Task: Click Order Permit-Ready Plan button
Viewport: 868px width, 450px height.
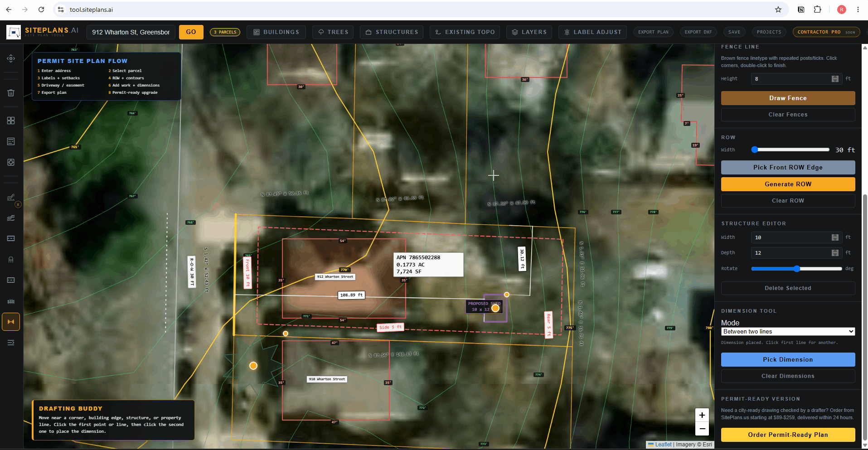Action: pos(788,435)
